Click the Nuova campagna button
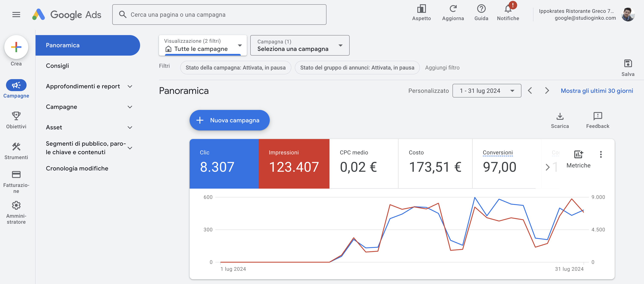Viewport: 644px width, 284px height. click(229, 120)
